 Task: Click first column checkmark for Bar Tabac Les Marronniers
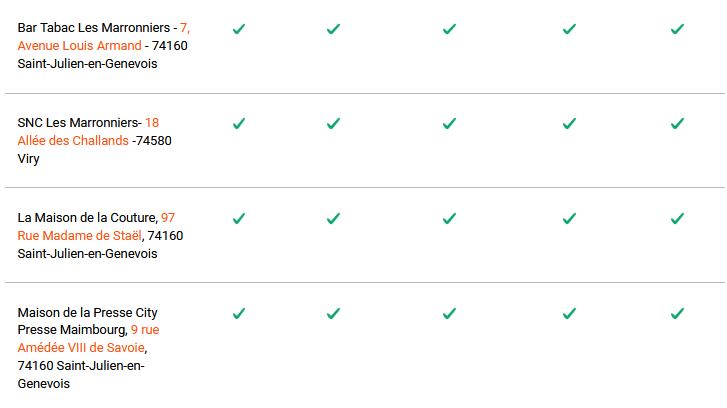tap(239, 29)
